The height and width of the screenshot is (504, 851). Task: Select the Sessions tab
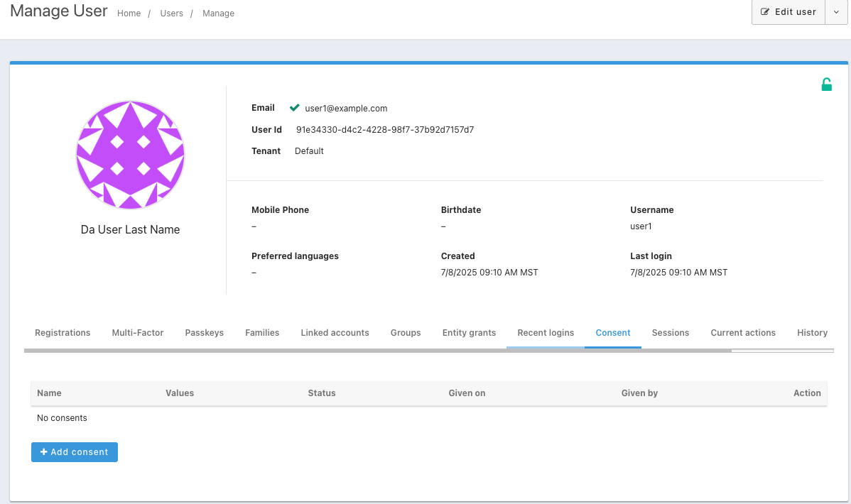pos(671,332)
